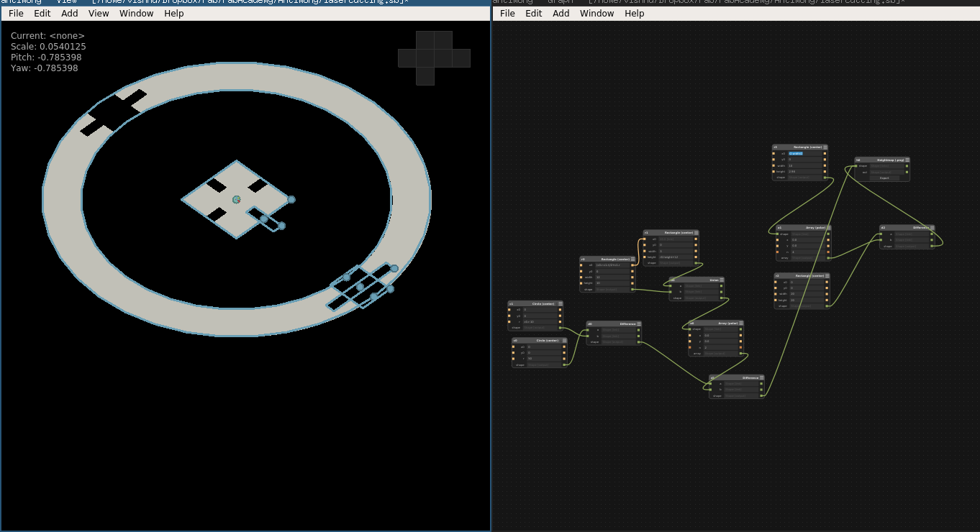The image size is (980, 532).
Task: Click the r2 Rectangle shape output port
Action: (827, 306)
